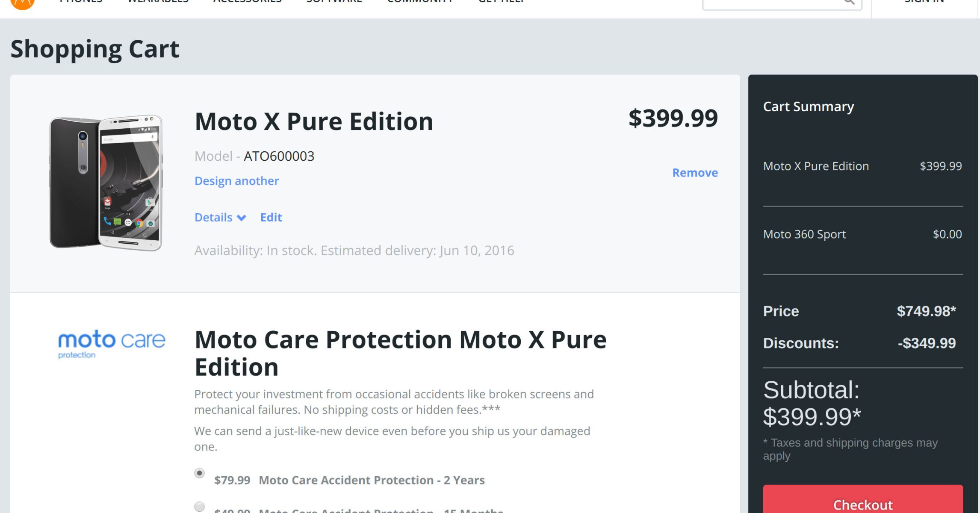Screen dimensions: 980x513
Task: Open the Accessories navigation menu
Action: coord(247,2)
